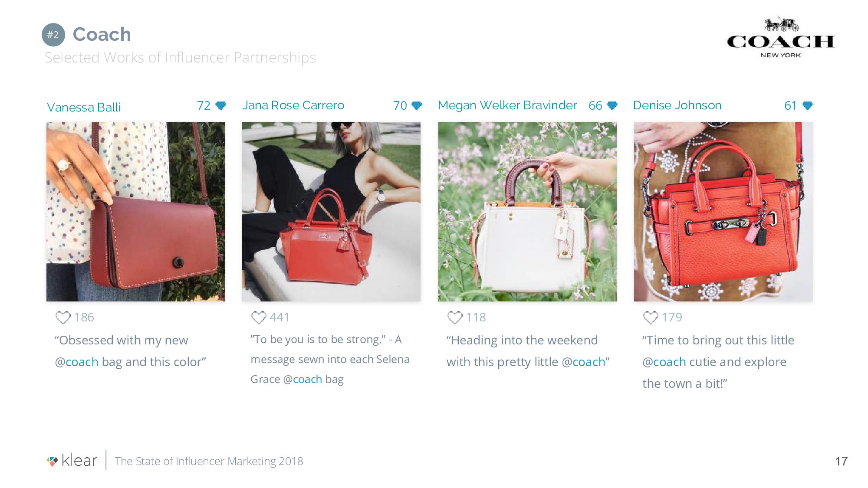
Task: Click the diamond icon next to score 72
Action: [x=221, y=105]
